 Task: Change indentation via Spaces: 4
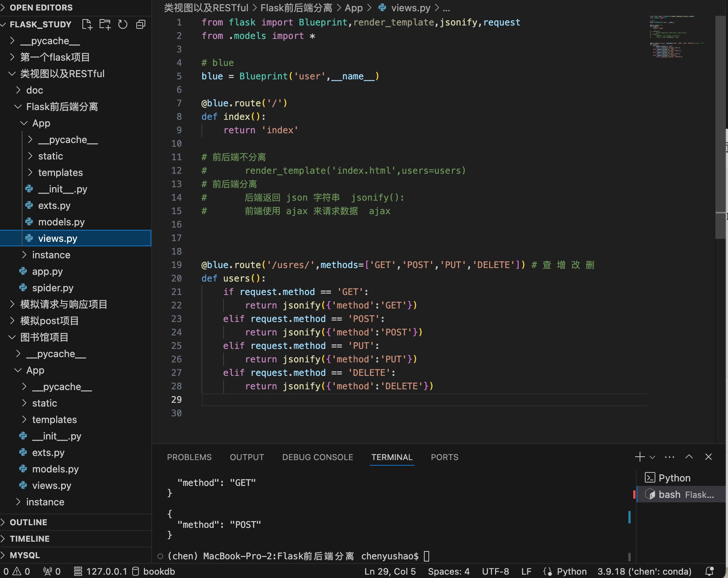pos(449,571)
